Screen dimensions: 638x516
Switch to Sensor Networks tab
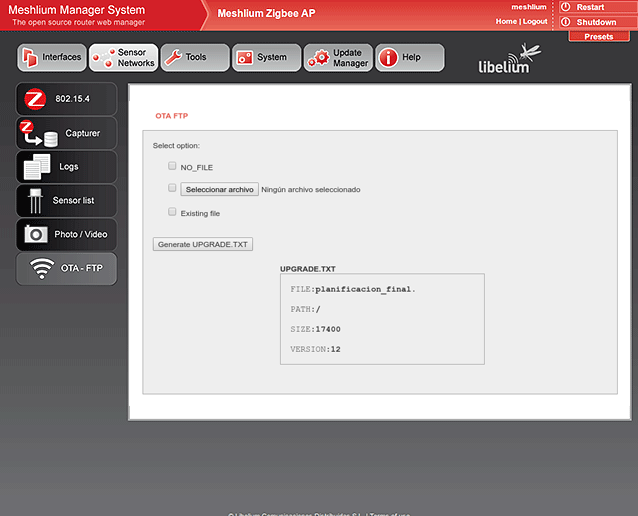point(123,58)
